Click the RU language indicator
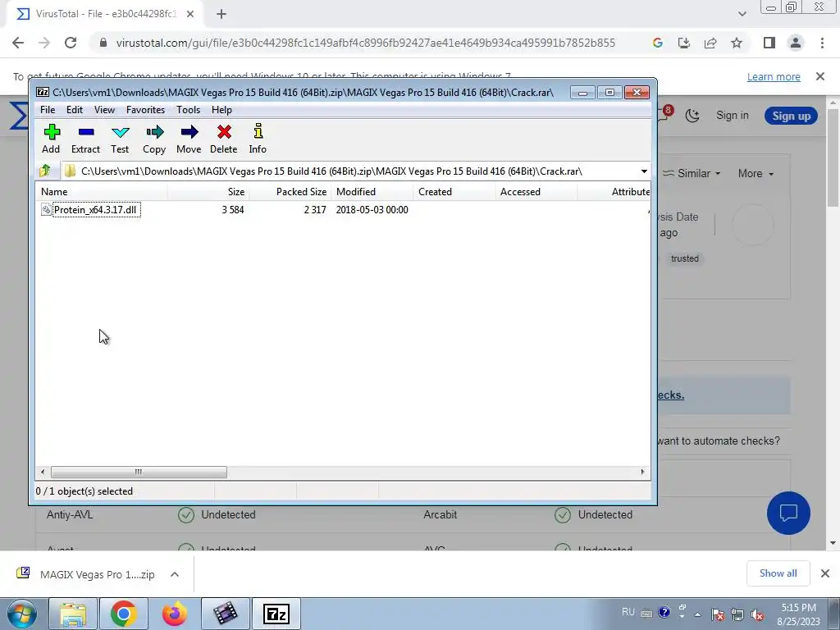840x630 pixels. pyautogui.click(x=628, y=612)
